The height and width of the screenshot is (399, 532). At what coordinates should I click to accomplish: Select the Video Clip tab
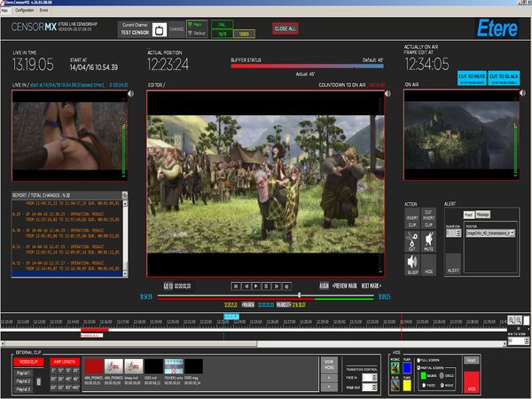[28, 362]
